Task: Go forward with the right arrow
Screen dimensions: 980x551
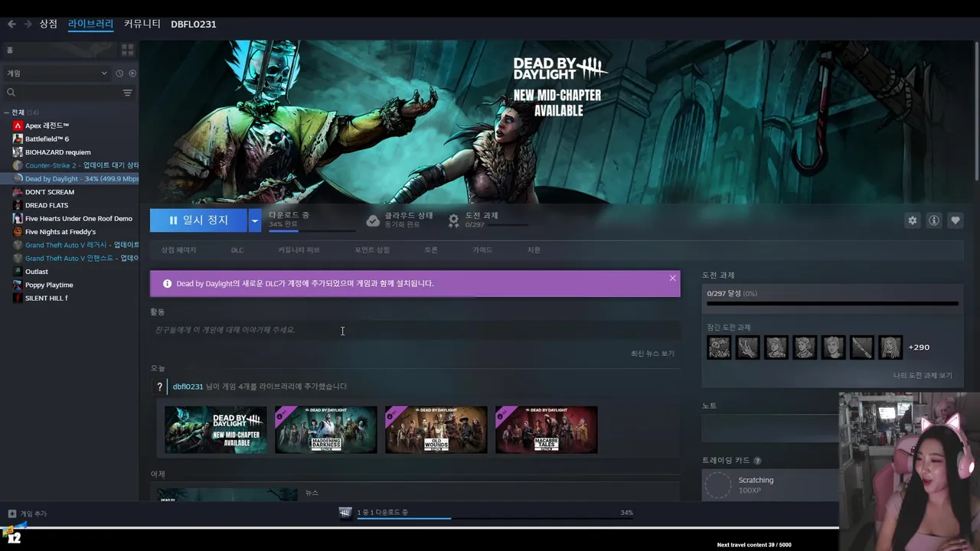Action: point(28,24)
